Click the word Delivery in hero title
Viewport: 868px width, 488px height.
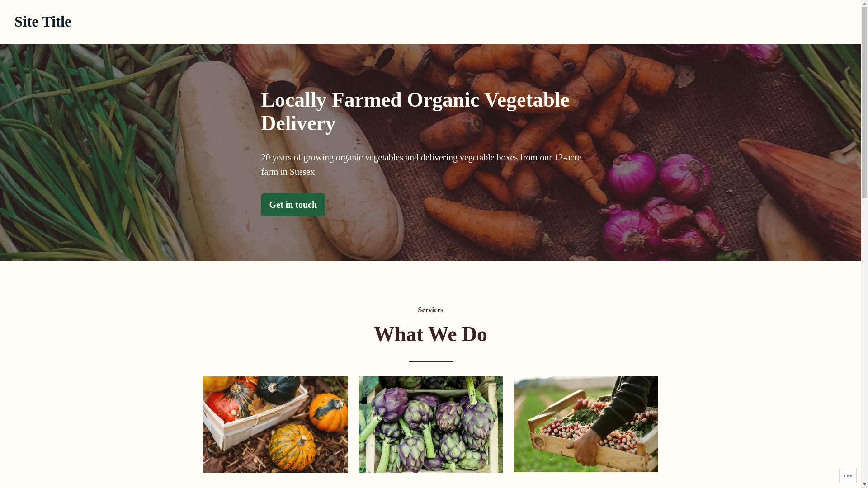pyautogui.click(x=298, y=123)
